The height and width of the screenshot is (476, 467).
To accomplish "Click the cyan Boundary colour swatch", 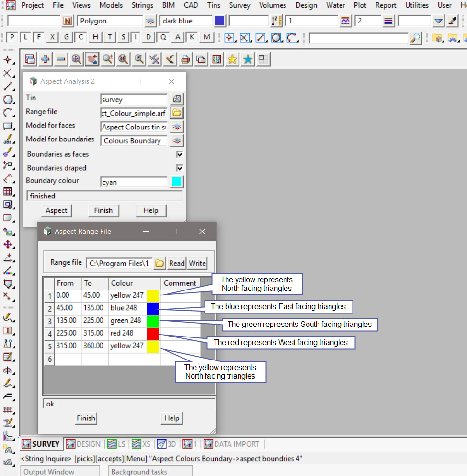I will (177, 182).
